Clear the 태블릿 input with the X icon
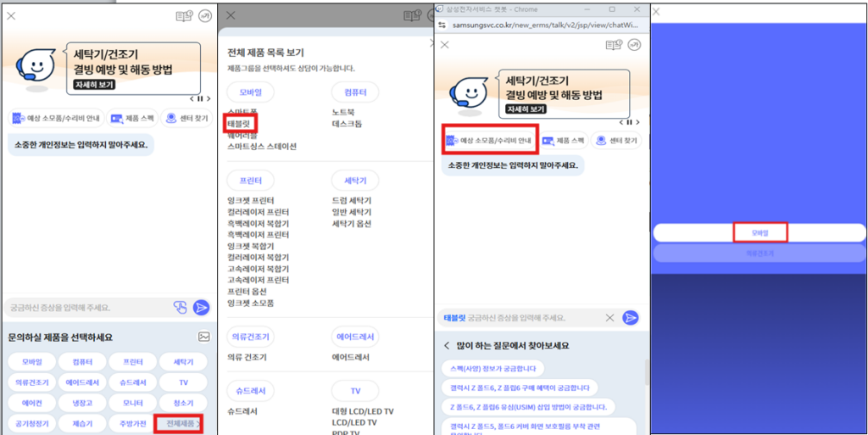This screenshot has width=868, height=435. (609, 318)
